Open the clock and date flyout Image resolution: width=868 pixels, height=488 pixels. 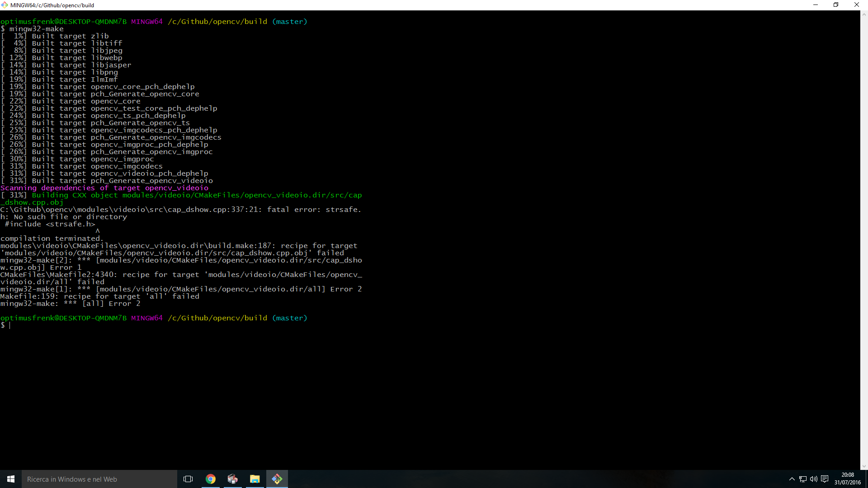848,479
